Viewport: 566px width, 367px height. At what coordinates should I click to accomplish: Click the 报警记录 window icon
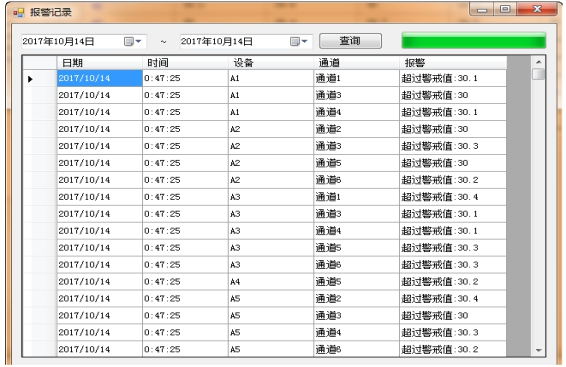(x=19, y=13)
